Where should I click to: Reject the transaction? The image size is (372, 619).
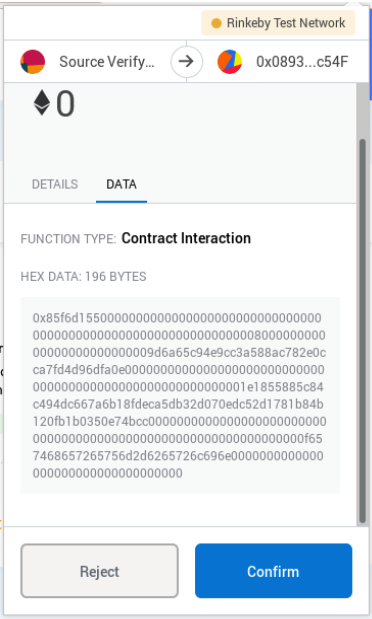100,571
